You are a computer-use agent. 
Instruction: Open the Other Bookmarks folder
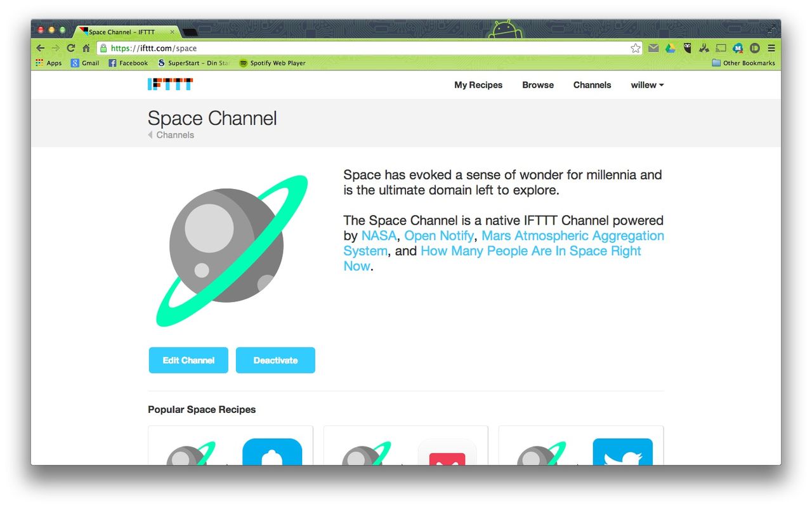743,63
